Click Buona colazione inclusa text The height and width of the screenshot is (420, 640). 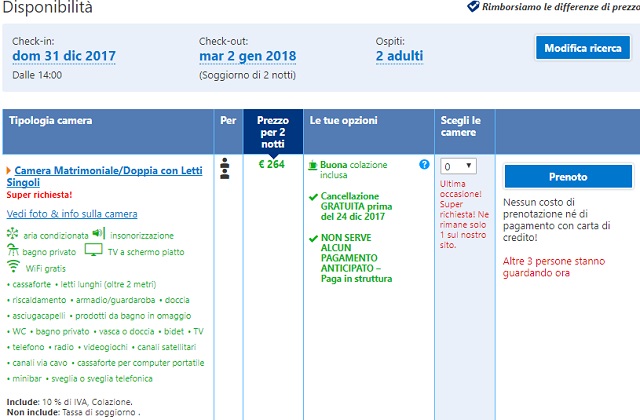[353, 170]
